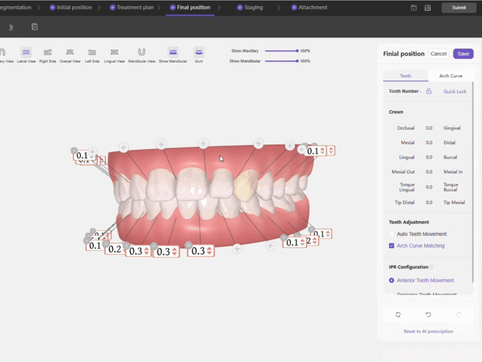Click Mesial Out rotation button
482x362 pixels.
click(x=403, y=172)
